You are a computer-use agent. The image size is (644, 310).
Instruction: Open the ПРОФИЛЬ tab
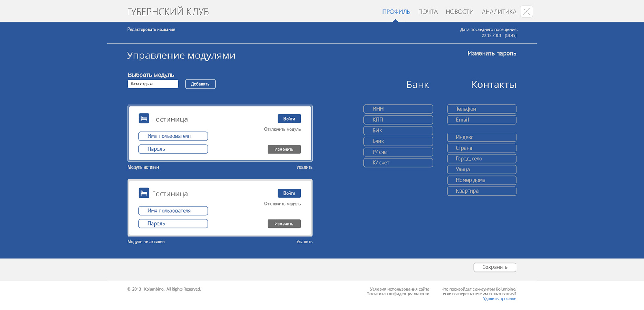(x=396, y=12)
